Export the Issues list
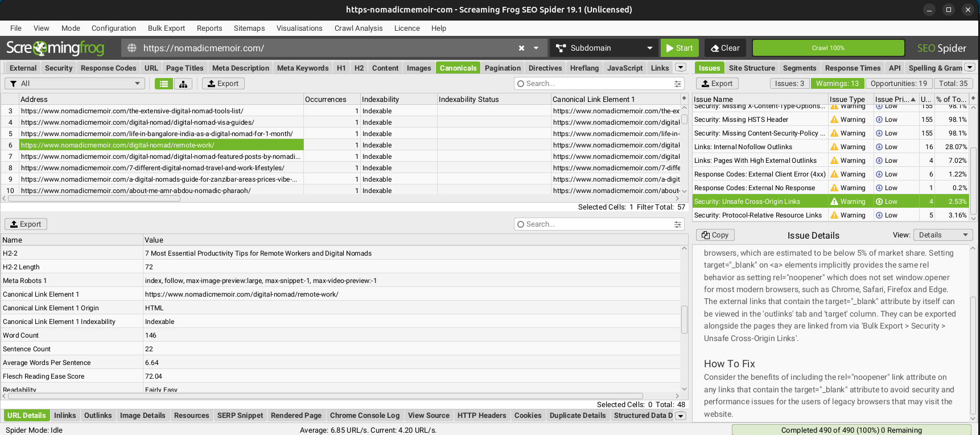 point(717,84)
